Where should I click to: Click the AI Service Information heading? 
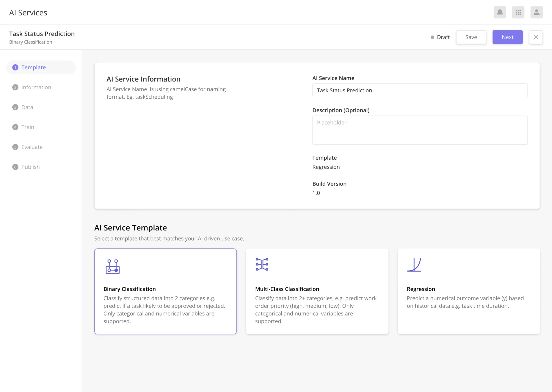[x=143, y=79]
